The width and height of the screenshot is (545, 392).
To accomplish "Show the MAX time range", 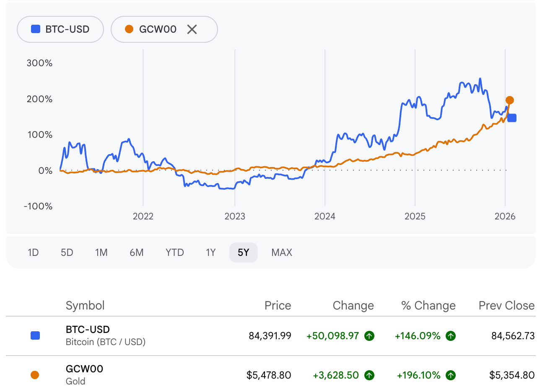I will click(282, 253).
